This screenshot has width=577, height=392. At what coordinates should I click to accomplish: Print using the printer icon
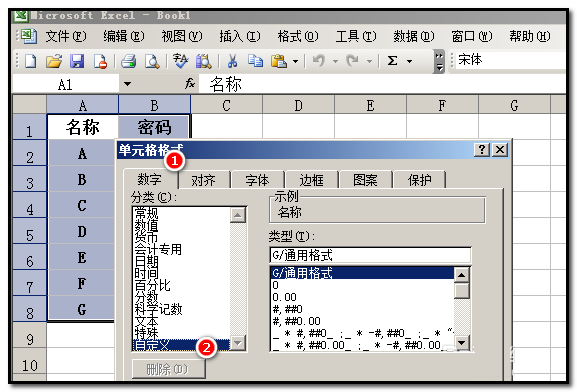click(128, 61)
